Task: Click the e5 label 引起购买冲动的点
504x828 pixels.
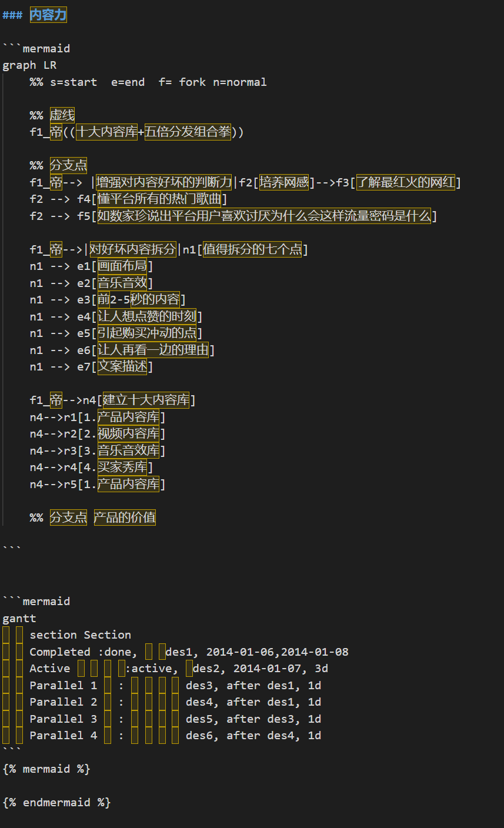Action: [147, 333]
